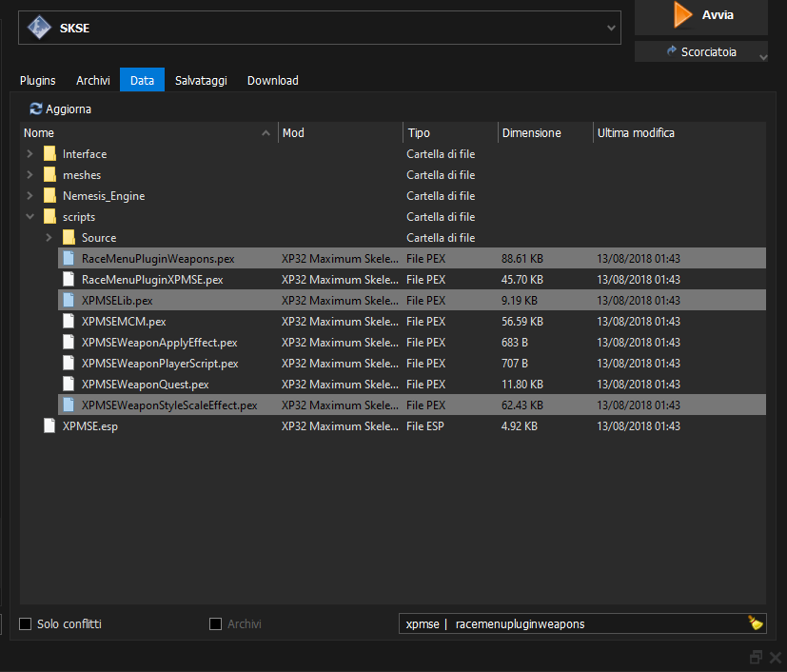The image size is (787, 672).
Task: Click the orange Avvia play icon
Action: (x=682, y=14)
